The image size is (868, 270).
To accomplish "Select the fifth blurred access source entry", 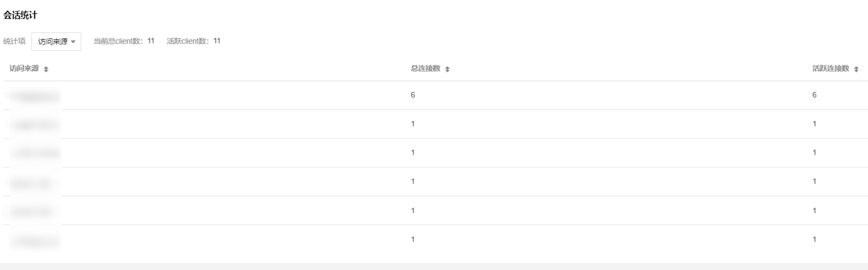I will [x=32, y=211].
